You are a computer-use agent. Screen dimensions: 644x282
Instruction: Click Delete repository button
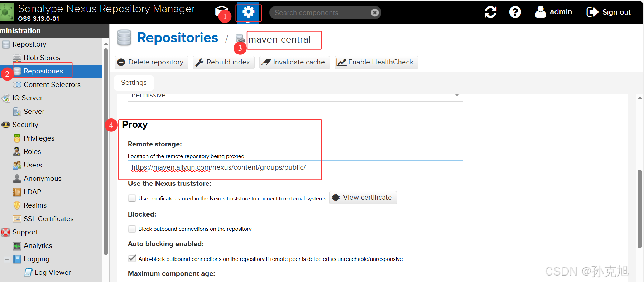pos(151,62)
